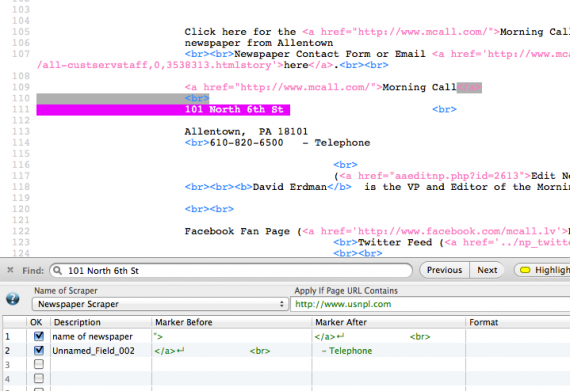
Task: Check the OK box in row 3
Action: click(39, 364)
